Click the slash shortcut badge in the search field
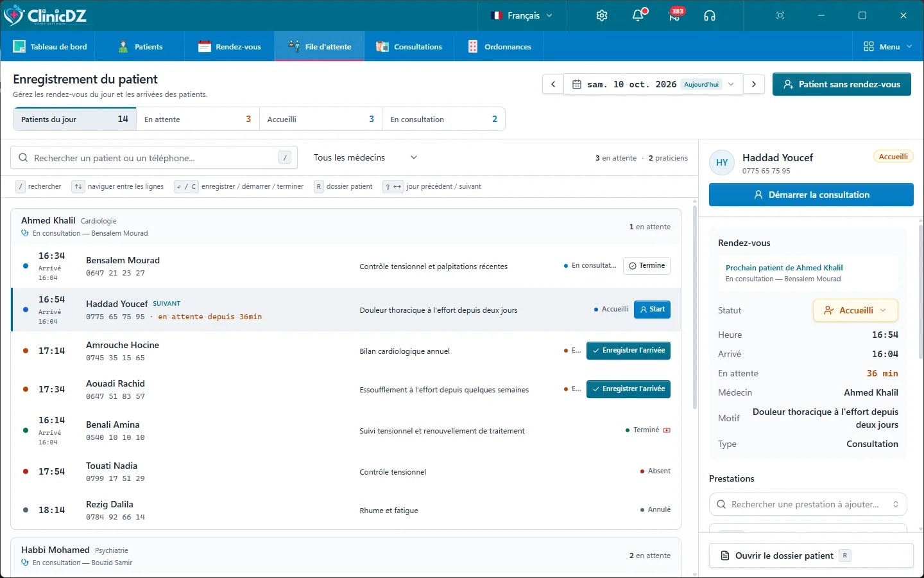This screenshot has height=578, width=924. pyautogui.click(x=285, y=157)
